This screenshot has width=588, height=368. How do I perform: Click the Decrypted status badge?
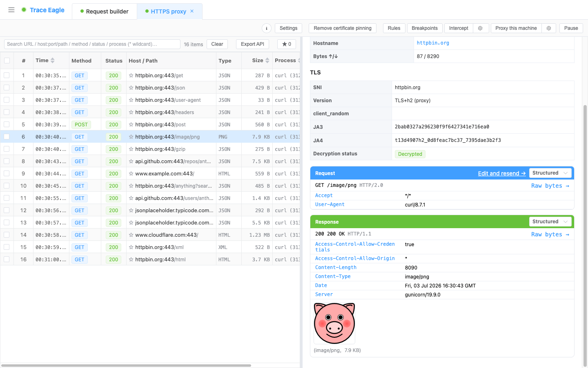pos(410,154)
